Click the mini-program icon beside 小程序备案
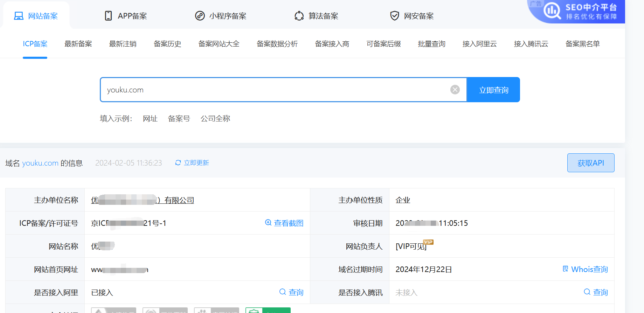 pyautogui.click(x=200, y=16)
